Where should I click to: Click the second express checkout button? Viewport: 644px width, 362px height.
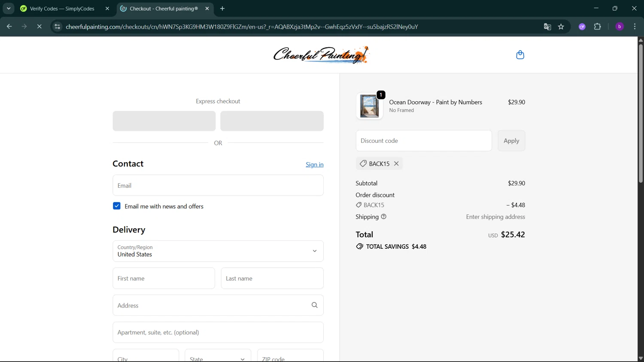click(272, 121)
